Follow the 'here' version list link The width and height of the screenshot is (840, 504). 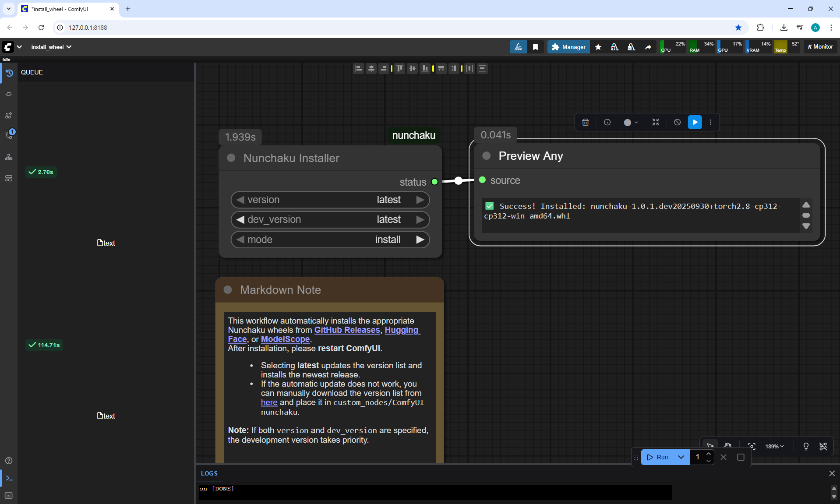click(x=269, y=402)
